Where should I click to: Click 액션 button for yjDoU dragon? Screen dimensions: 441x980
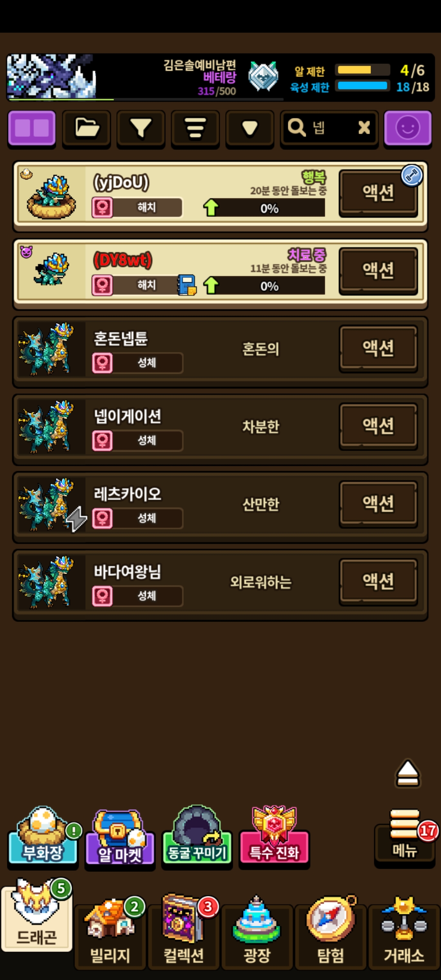[x=378, y=193]
